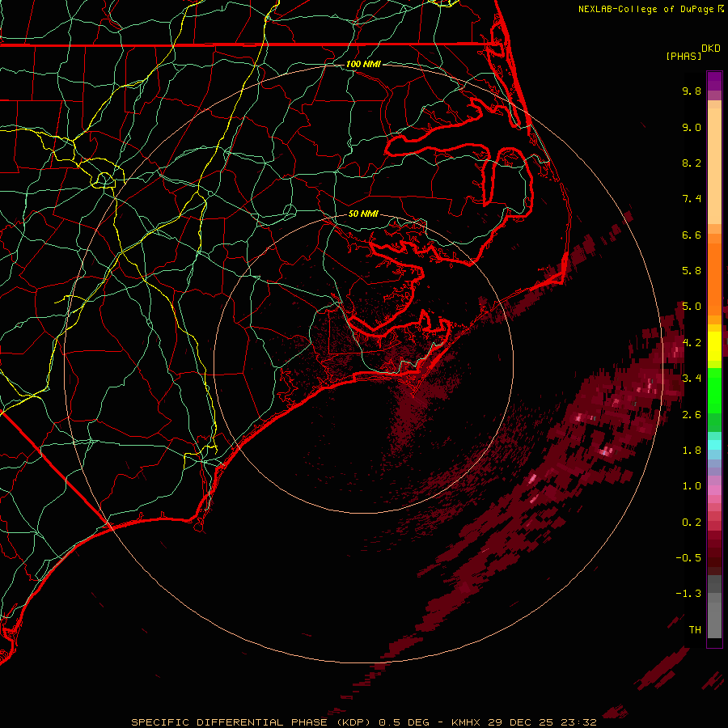Select the 1.0 scale value
Viewport: 728px width, 728px height.
[x=692, y=486]
